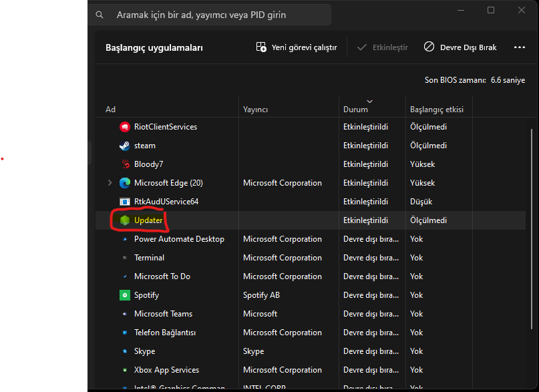Click the Skype publisher cell

point(253,351)
